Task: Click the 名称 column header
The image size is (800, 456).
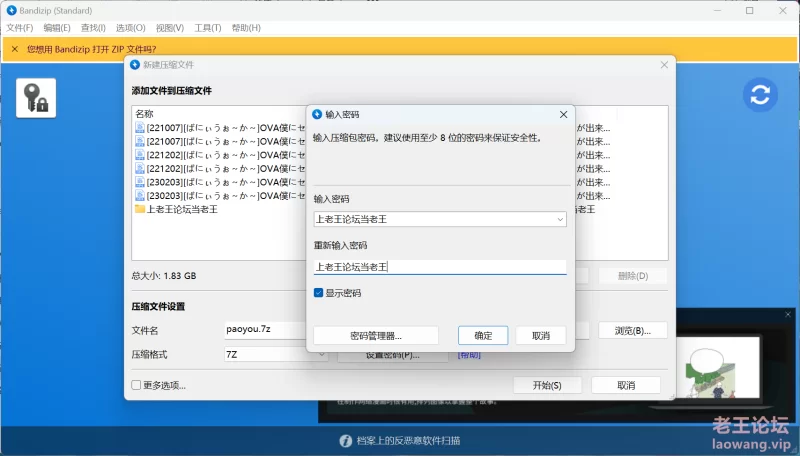Action: pyautogui.click(x=144, y=114)
